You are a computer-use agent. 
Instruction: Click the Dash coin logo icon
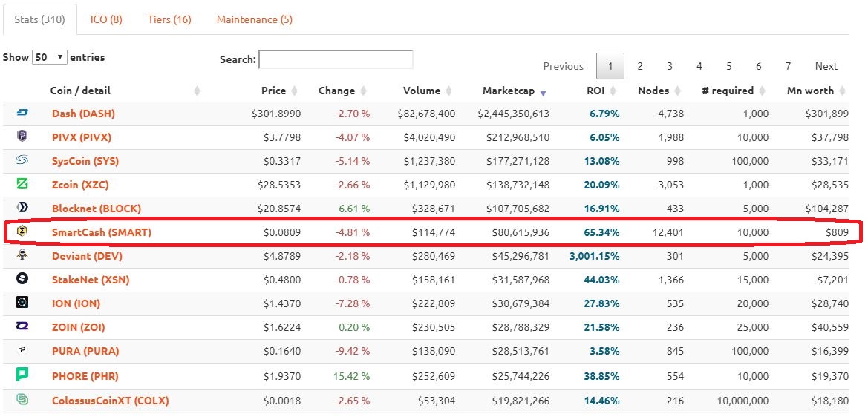(23, 113)
